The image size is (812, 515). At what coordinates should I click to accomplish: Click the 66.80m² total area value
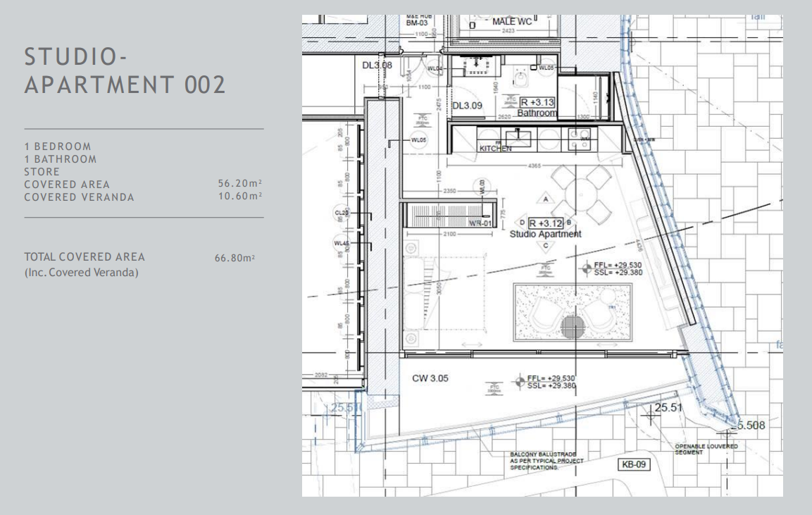(x=235, y=259)
